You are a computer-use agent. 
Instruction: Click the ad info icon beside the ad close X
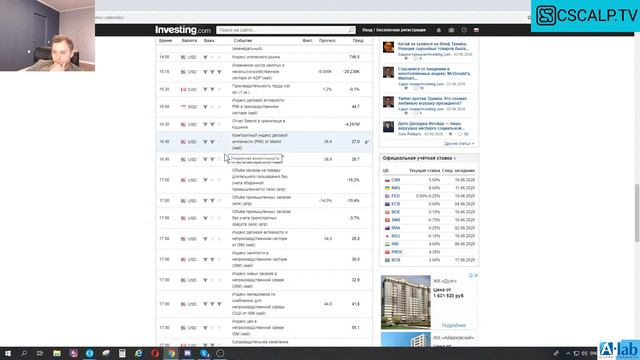pyautogui.click(x=471, y=276)
